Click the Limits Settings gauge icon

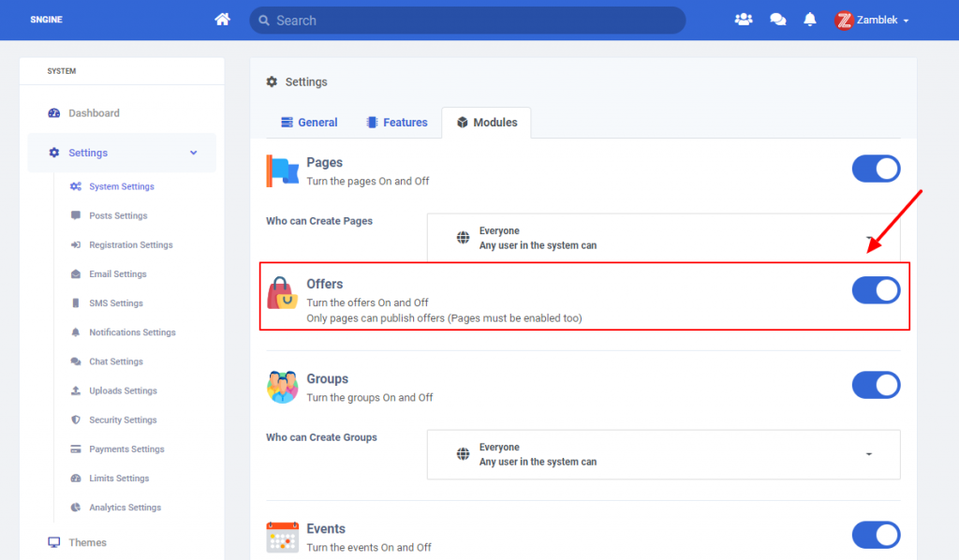[75, 479]
